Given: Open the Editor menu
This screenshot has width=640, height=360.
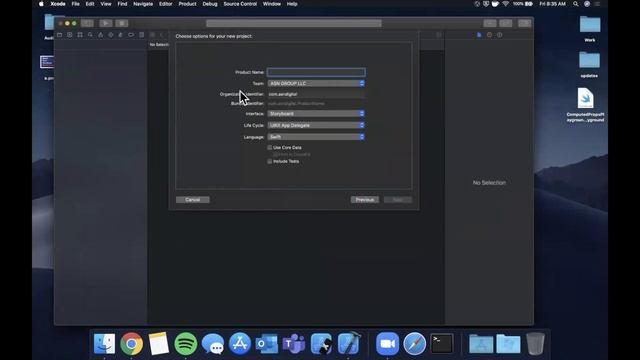Looking at the screenshot, I should tap(165, 4).
